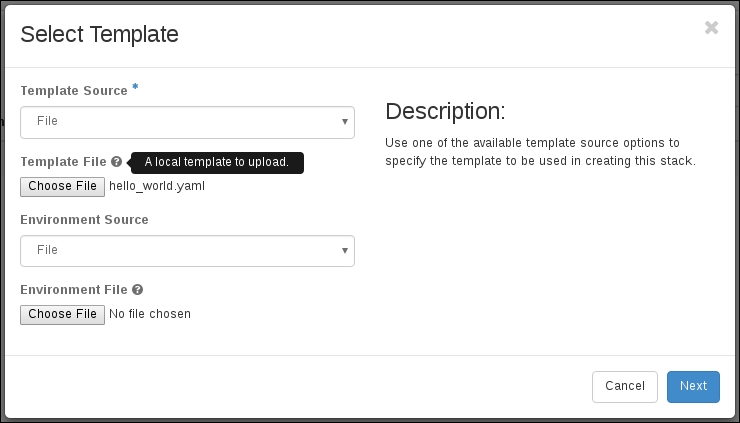Click the "No file chosen" text
This screenshot has height=423, width=740.
150,314
